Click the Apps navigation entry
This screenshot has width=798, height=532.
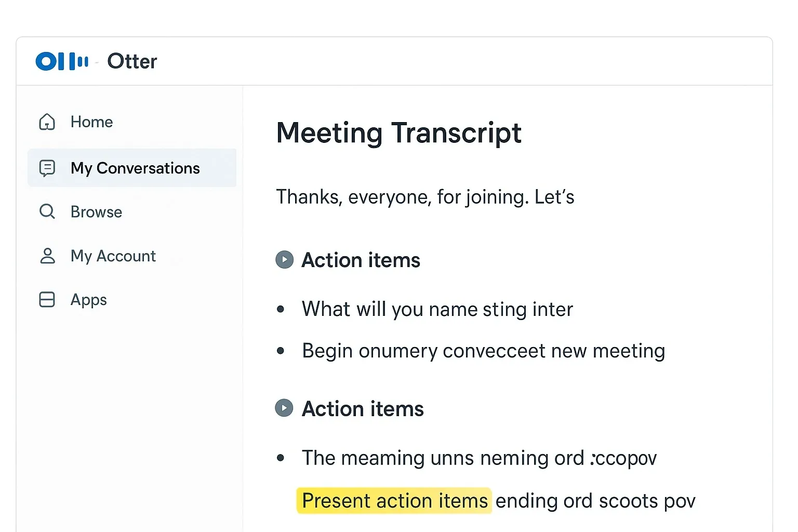click(88, 299)
